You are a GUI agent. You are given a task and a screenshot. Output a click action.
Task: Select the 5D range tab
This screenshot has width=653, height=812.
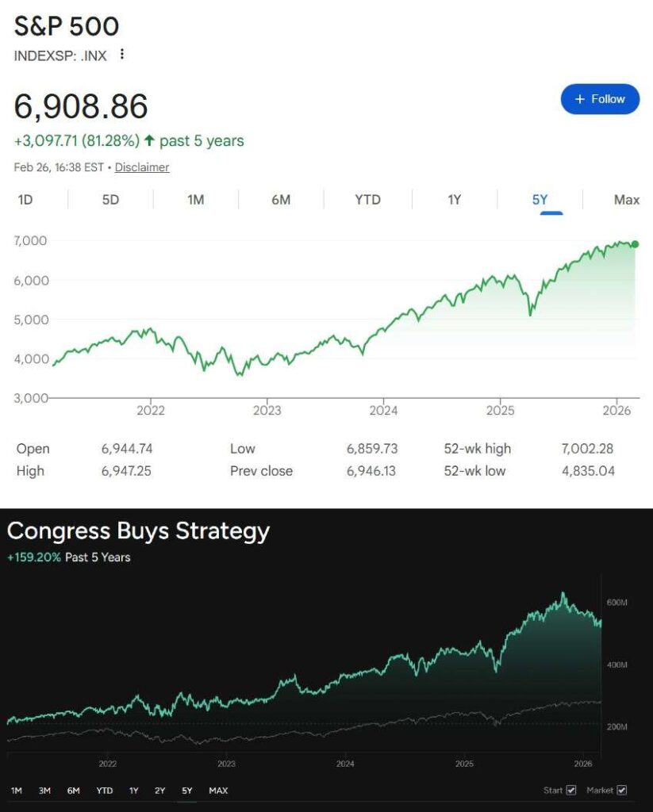(x=110, y=200)
